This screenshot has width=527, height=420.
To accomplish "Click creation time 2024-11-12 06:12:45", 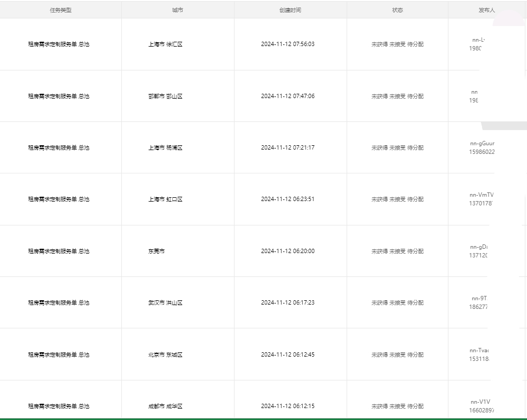I will pyautogui.click(x=288, y=355).
